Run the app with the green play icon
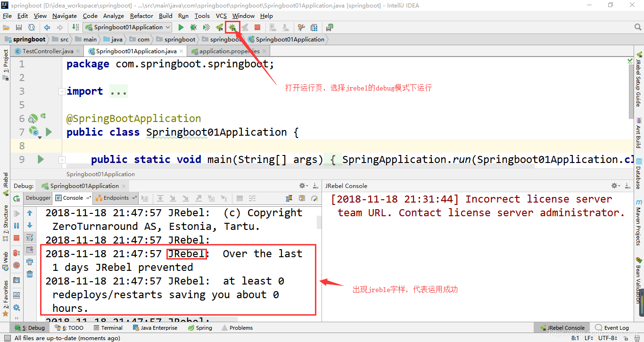Image resolution: width=644 pixels, height=342 pixels. pyautogui.click(x=181, y=28)
